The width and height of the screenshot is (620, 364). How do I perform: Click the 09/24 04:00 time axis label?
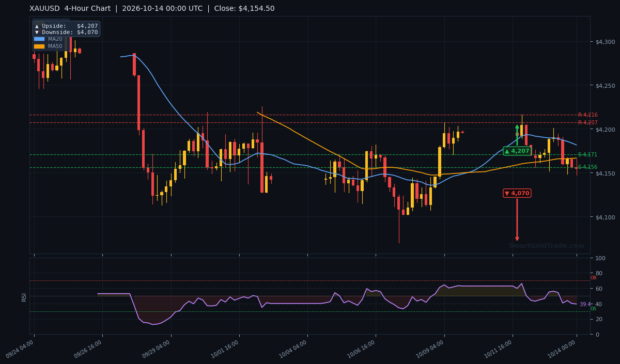20,349
